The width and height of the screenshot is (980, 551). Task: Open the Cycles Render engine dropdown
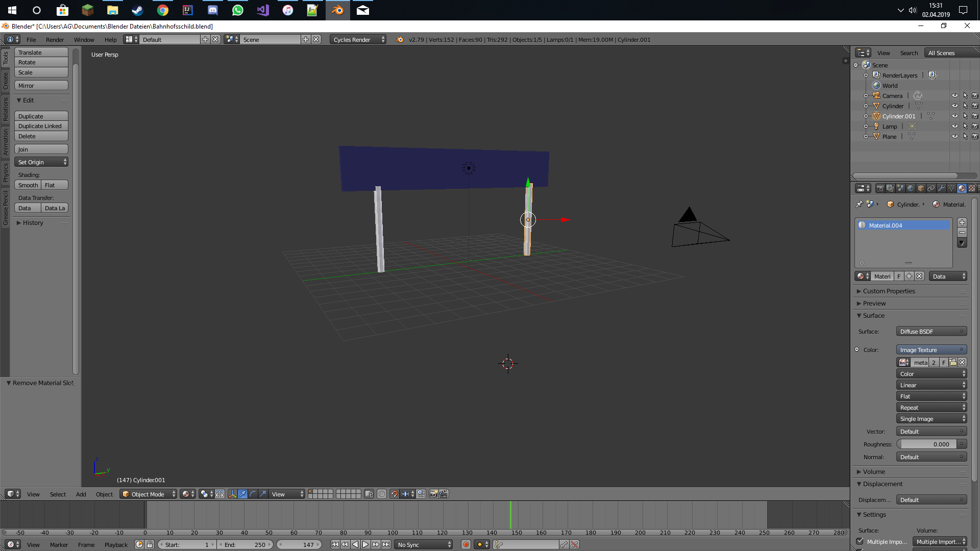358,39
